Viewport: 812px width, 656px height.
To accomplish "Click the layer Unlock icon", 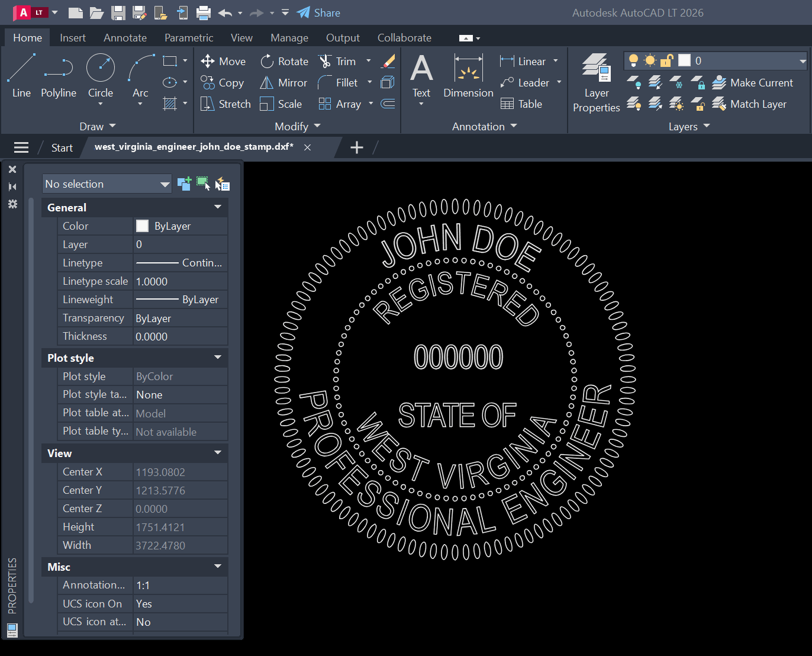I will point(698,104).
